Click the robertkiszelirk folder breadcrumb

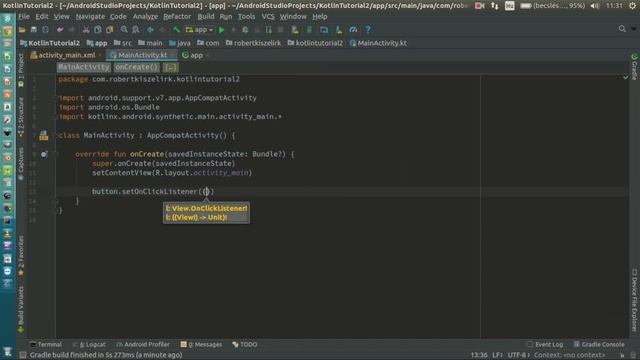[x=253, y=43]
